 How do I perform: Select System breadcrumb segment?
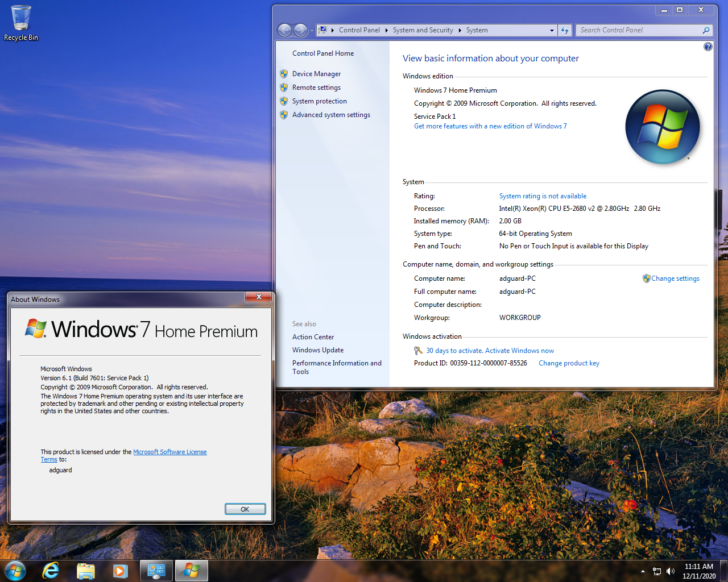[477, 30]
